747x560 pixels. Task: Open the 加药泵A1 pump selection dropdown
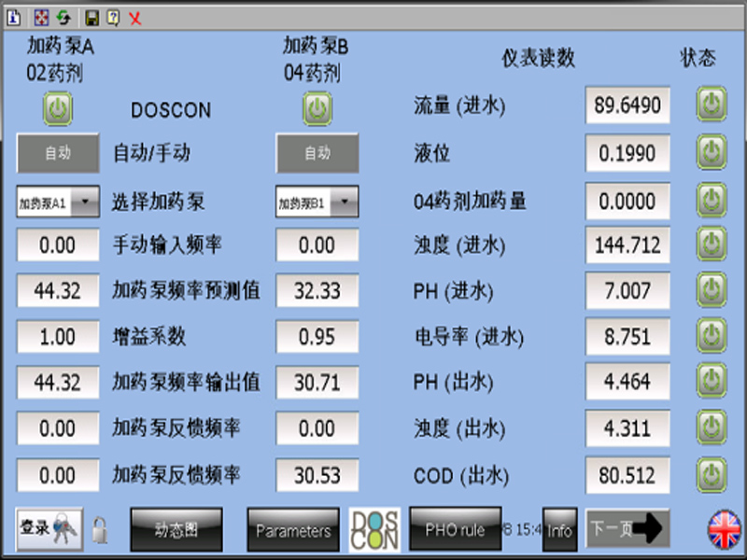(x=58, y=202)
